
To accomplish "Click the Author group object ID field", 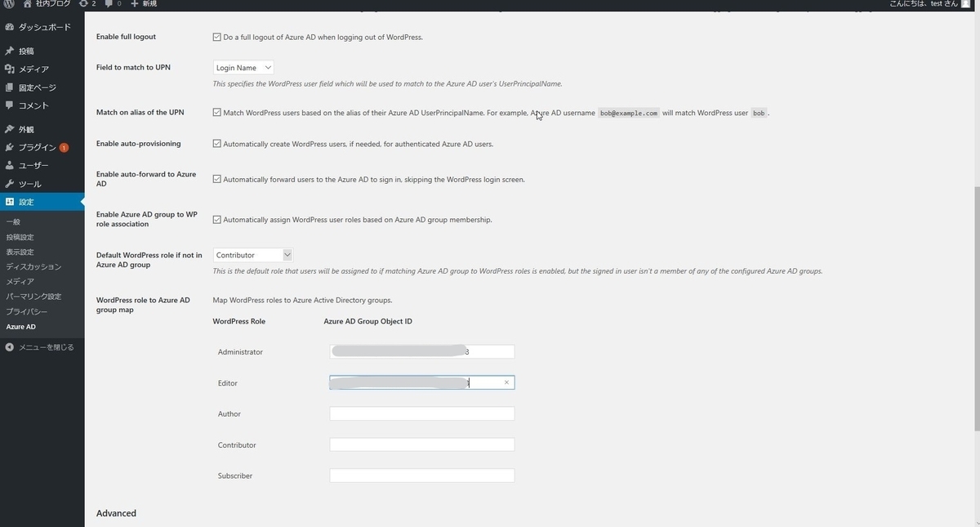I will pos(422,413).
